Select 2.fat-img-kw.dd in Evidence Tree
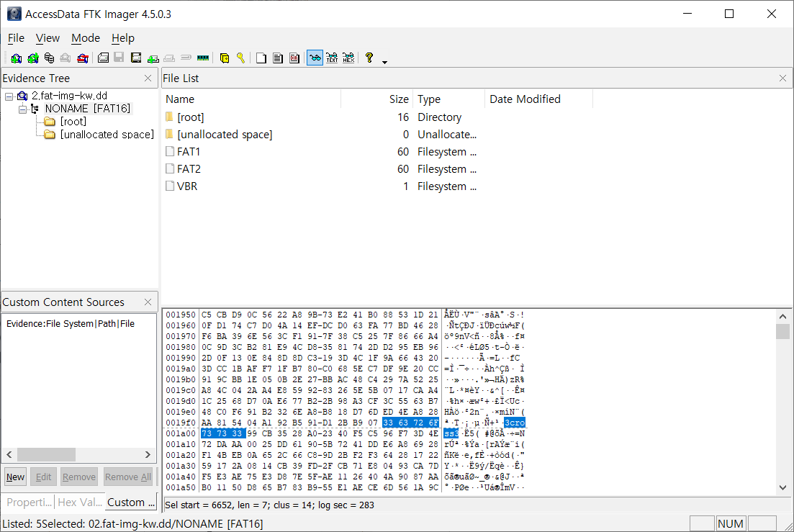The width and height of the screenshot is (794, 532). pos(69,96)
